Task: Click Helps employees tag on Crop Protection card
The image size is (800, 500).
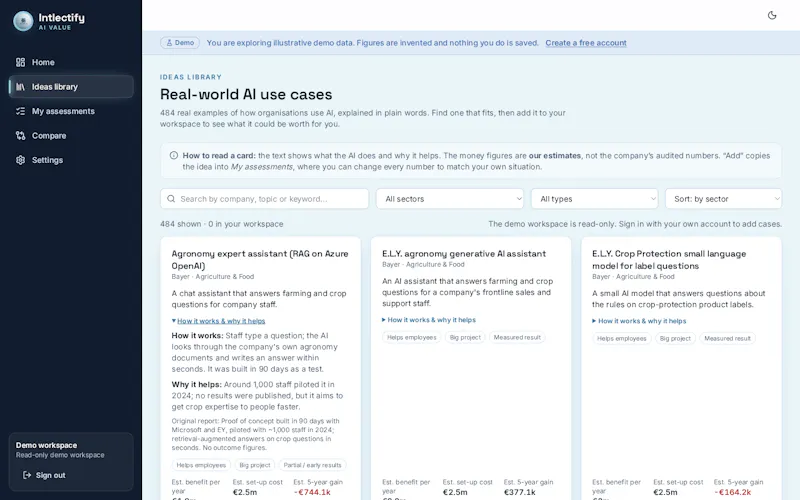Action: (x=621, y=338)
